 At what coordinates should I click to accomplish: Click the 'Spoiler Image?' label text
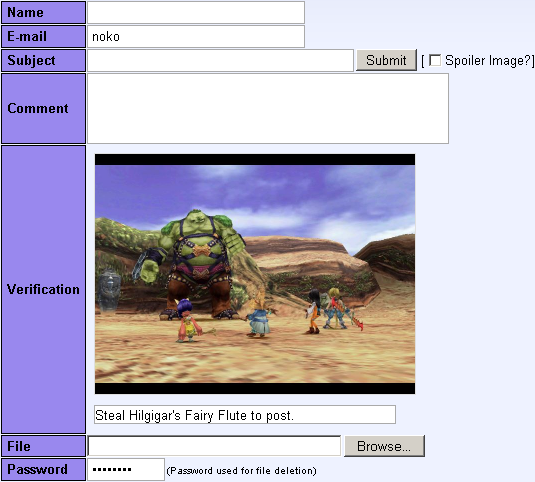(488, 60)
